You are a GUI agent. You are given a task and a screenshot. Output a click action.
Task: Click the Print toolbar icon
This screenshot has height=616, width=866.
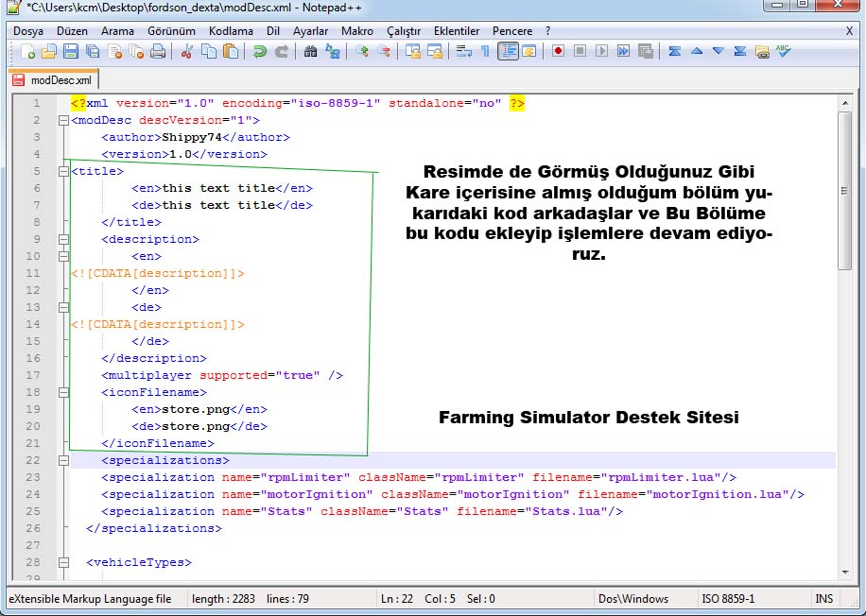point(158,51)
